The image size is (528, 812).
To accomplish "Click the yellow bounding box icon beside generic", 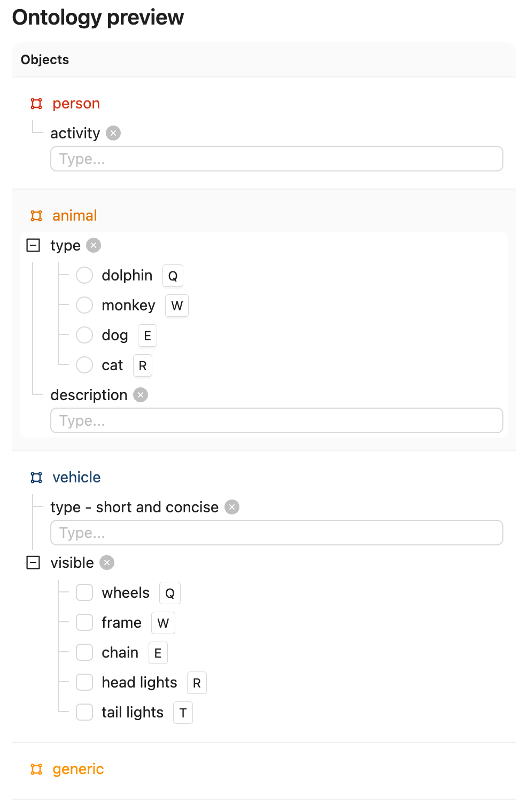I will [x=36, y=769].
